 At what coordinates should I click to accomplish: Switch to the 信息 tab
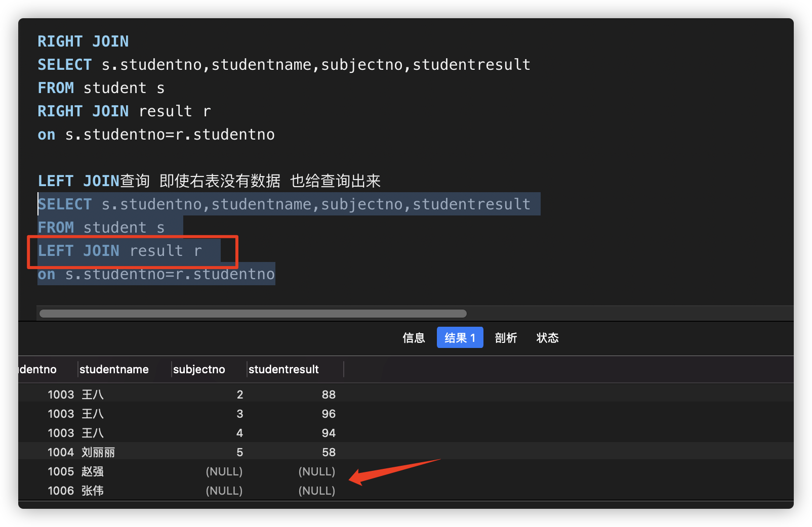click(x=414, y=338)
